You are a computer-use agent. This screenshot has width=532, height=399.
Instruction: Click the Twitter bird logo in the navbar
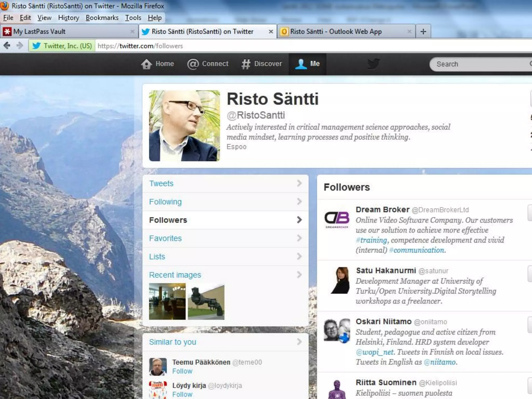click(x=374, y=64)
